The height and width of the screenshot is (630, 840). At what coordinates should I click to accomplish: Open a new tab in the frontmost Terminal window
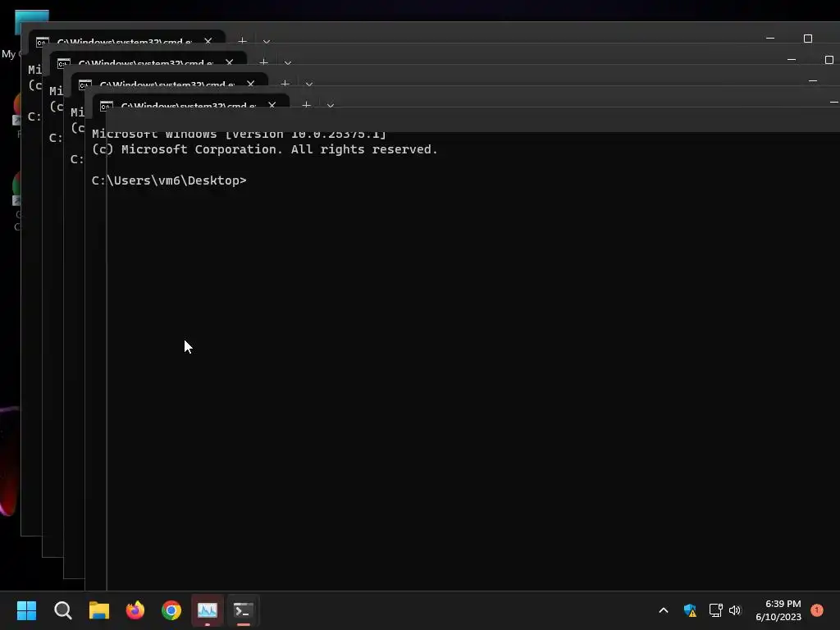point(307,104)
